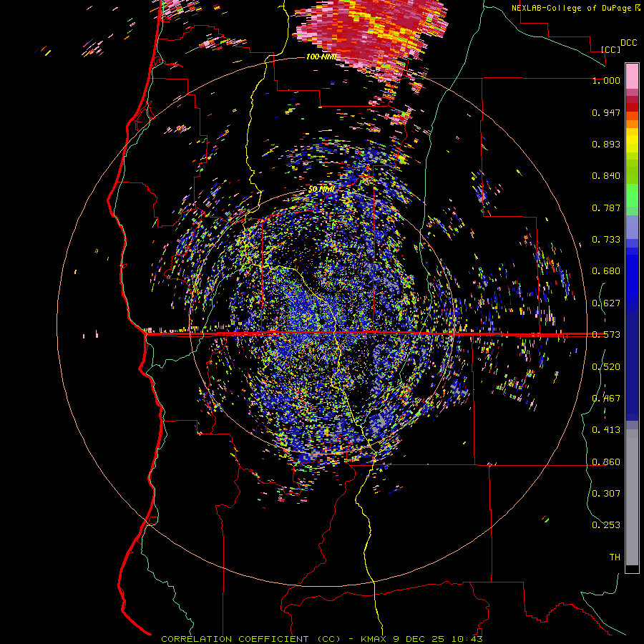Select the 1.000 legend value
This screenshot has height=644, width=644.
tap(606, 80)
